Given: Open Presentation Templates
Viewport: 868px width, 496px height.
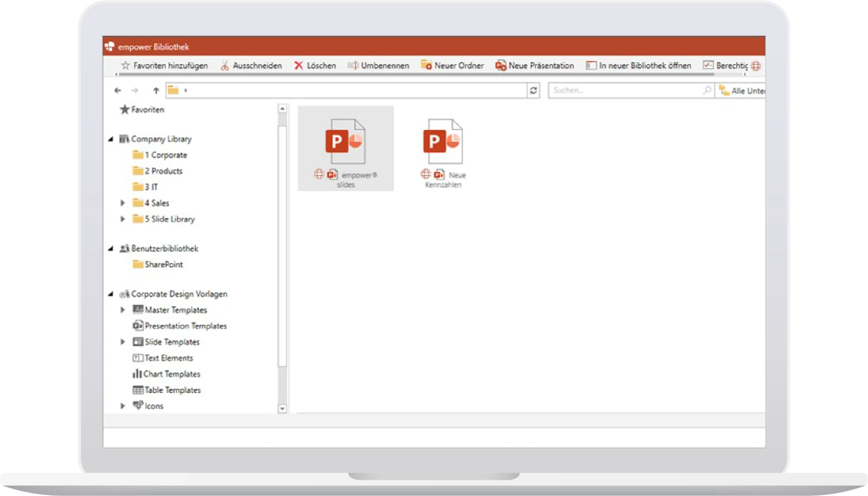Looking at the screenshot, I should [179, 326].
